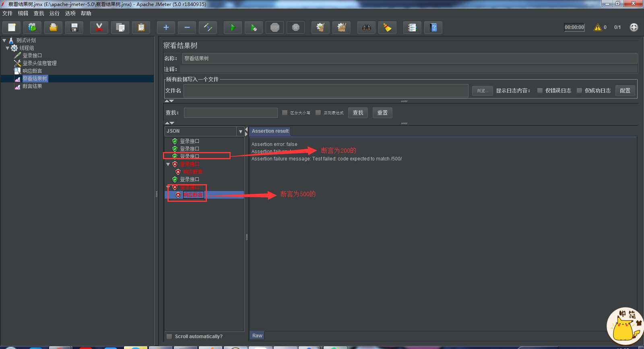The image size is (644, 349).
Task: Click the result panel splitter arrows
Action: click(246, 131)
